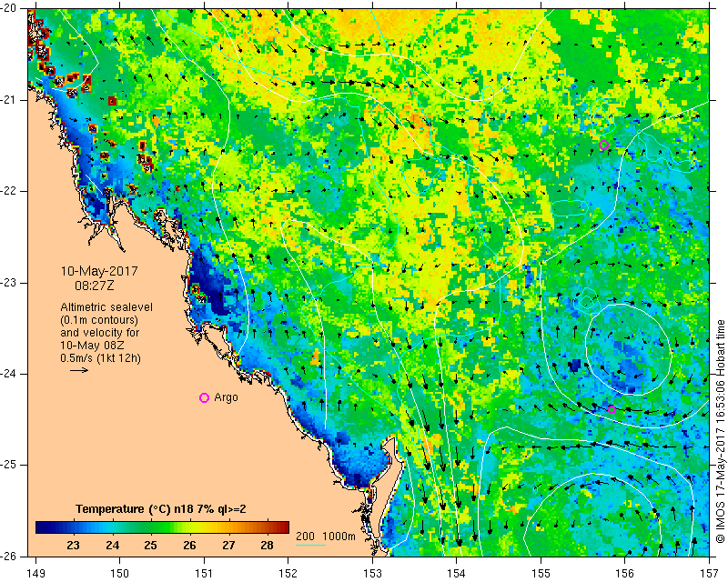Click the color bar value 27

(x=228, y=546)
